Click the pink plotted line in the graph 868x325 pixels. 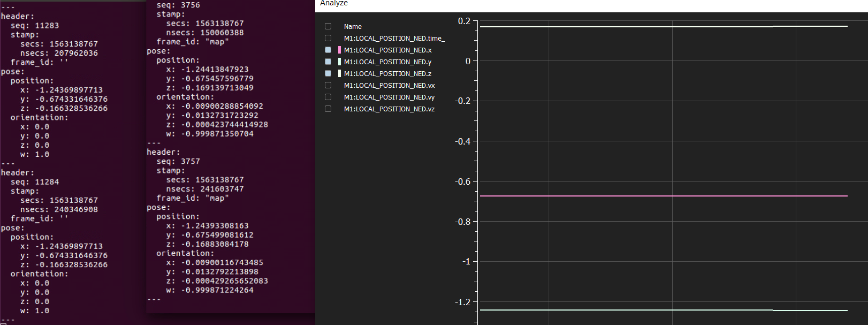click(664, 196)
